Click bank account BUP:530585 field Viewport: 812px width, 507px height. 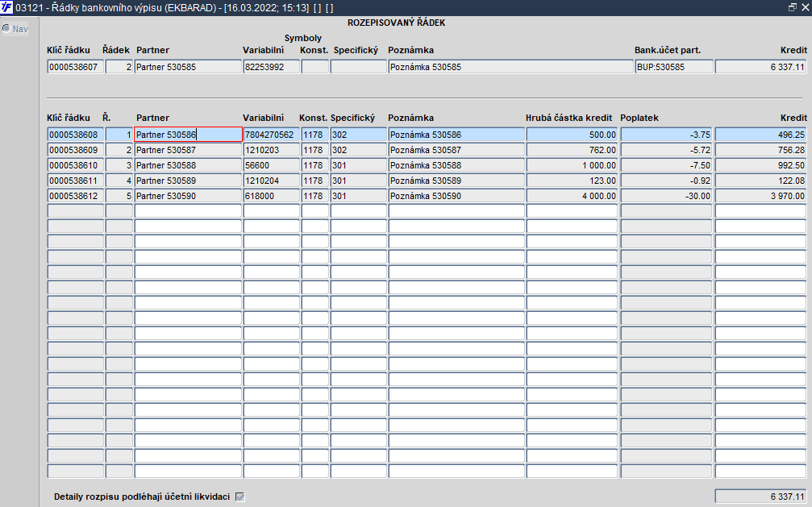click(674, 67)
